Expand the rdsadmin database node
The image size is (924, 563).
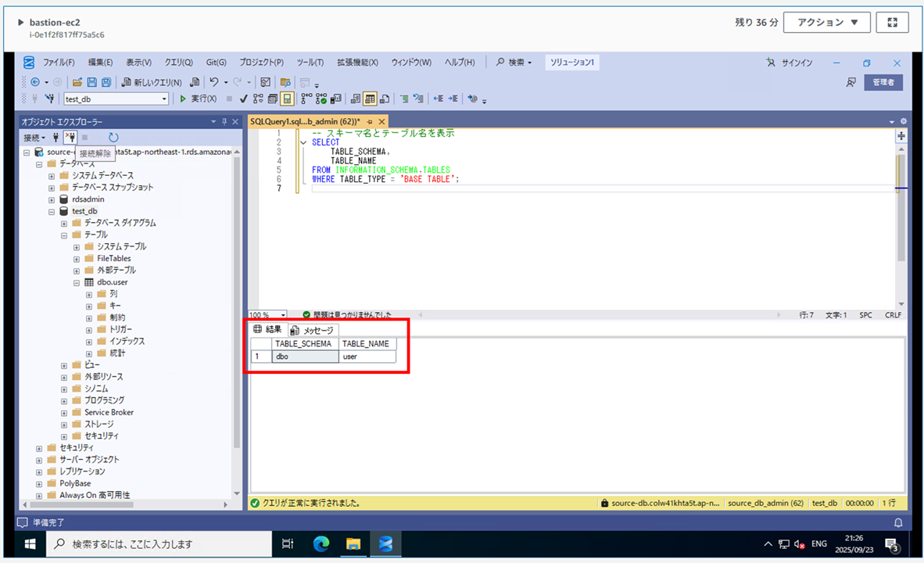click(52, 199)
